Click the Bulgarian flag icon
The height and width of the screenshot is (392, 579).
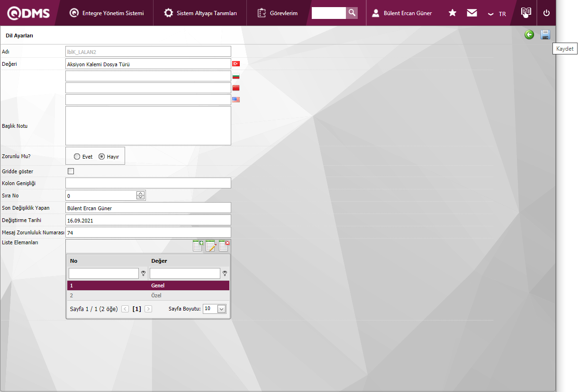point(236,76)
